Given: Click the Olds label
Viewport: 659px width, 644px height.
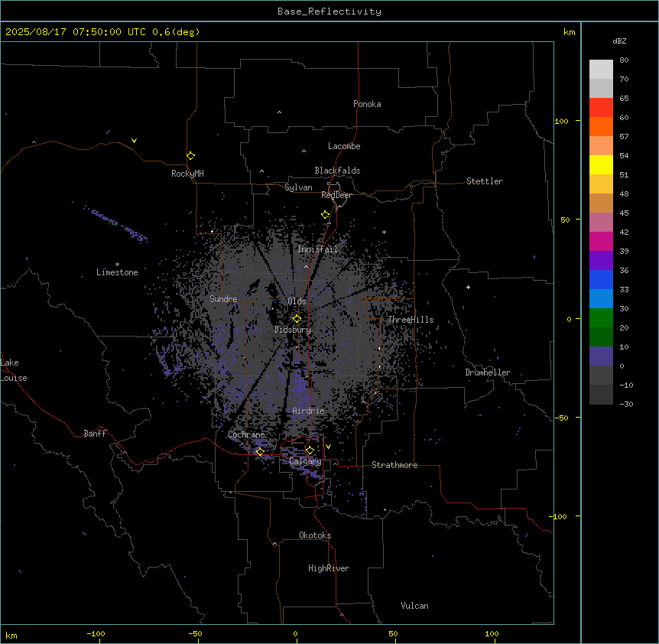Looking at the screenshot, I should click(297, 301).
